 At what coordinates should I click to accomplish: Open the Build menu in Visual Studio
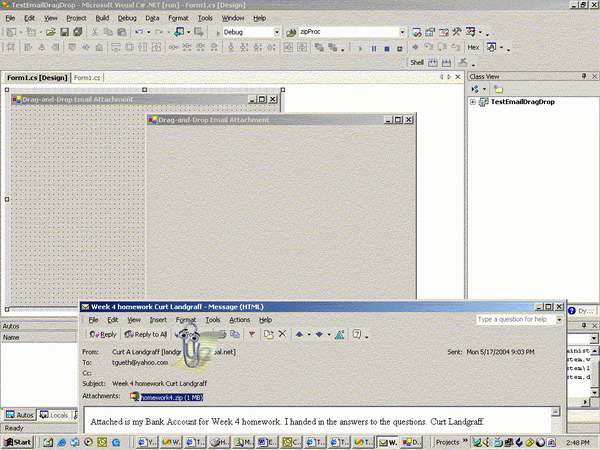pyautogui.click(x=102, y=18)
